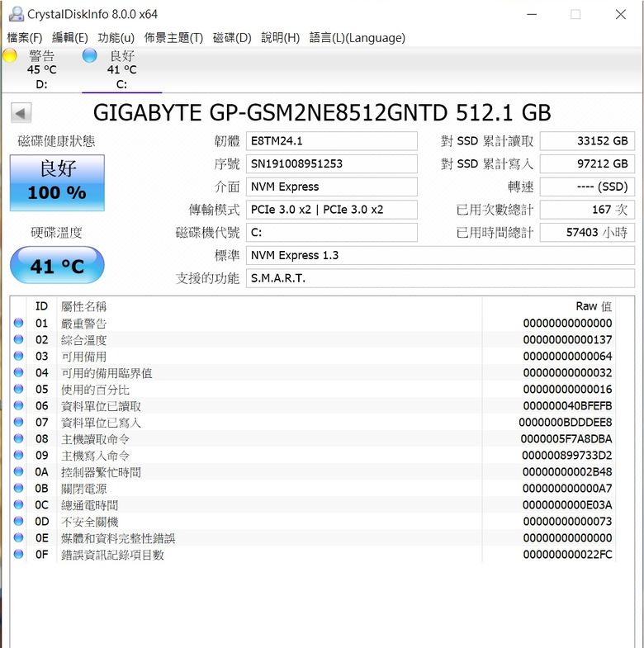Open the 檔案(F) menu

coord(25,38)
